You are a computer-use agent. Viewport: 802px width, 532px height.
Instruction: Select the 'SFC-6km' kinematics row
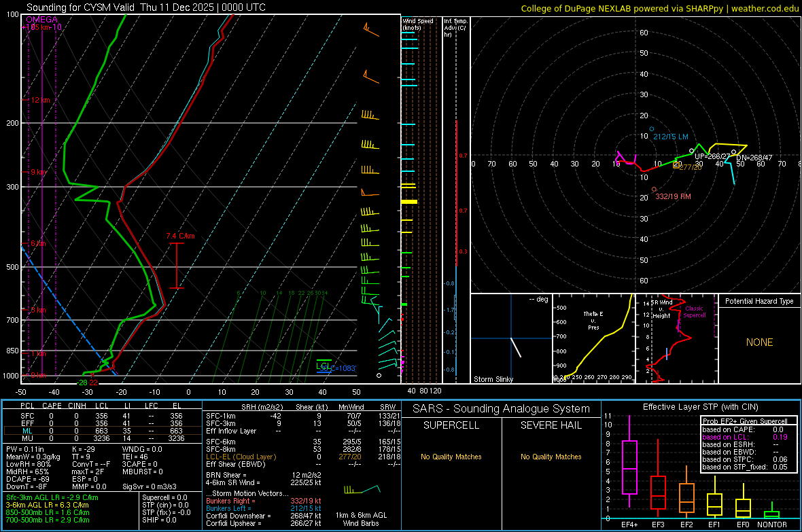coord(303,442)
